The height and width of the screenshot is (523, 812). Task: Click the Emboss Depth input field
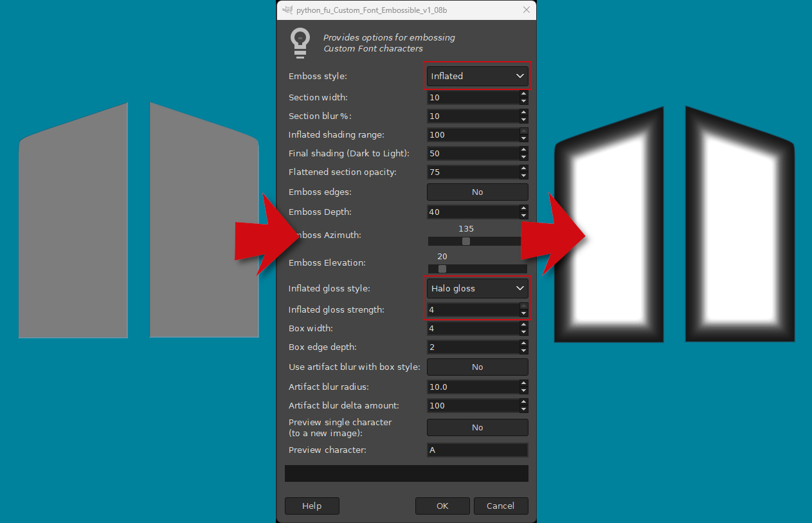[x=473, y=212]
